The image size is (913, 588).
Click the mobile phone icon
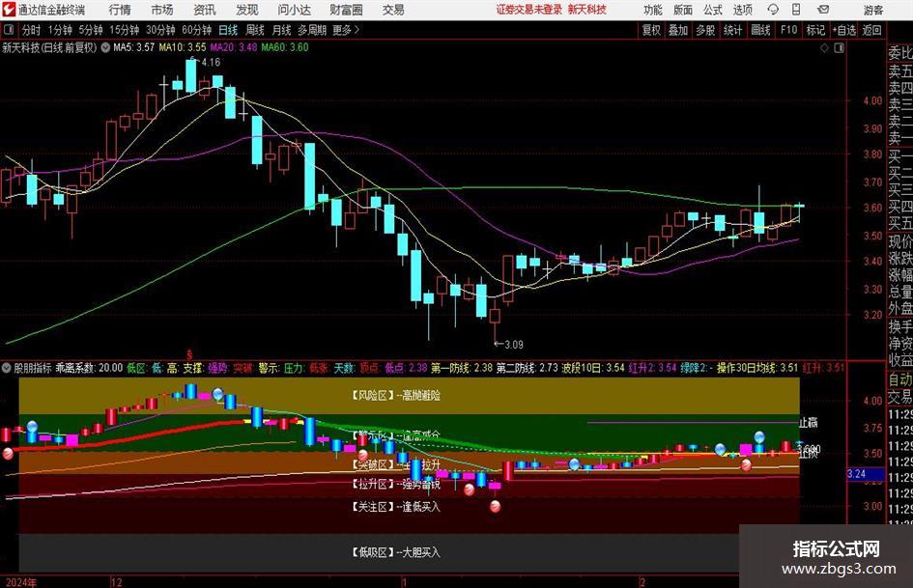pos(796,10)
